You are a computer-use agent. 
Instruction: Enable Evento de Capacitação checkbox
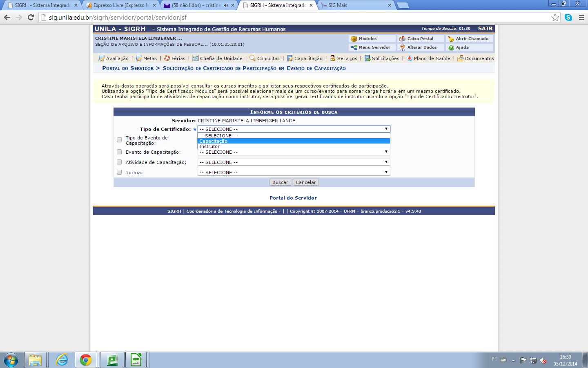click(x=119, y=152)
